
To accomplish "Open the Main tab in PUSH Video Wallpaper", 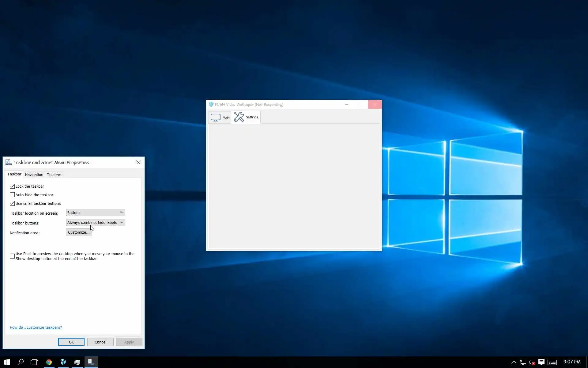I will (x=220, y=117).
